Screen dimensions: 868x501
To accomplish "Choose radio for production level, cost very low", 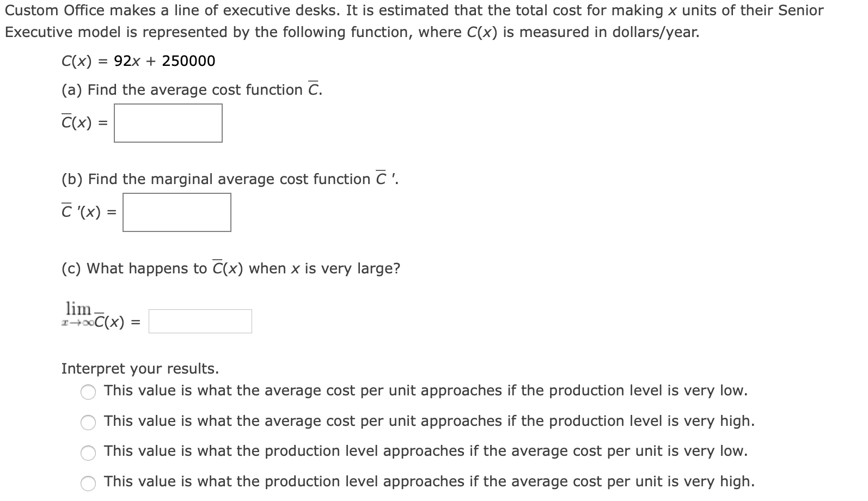I will 88,452.
